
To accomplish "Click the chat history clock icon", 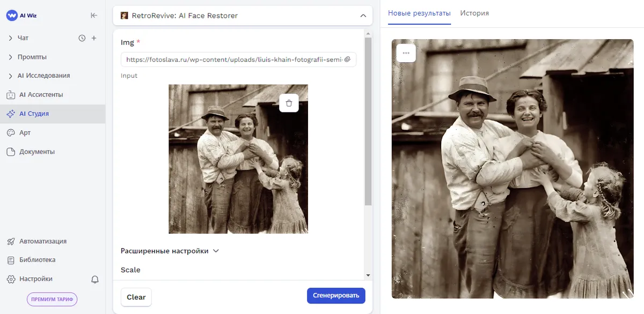I will coord(82,38).
